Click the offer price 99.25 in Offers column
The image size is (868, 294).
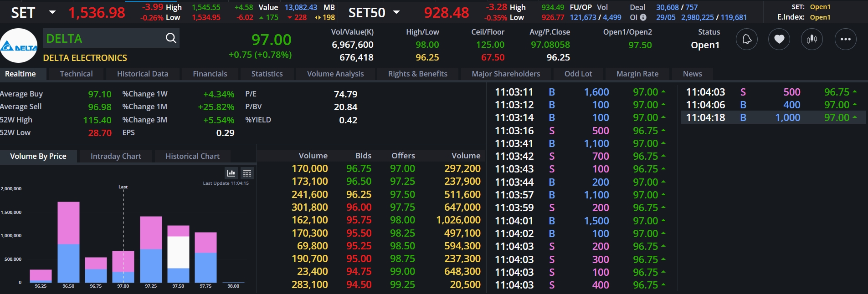pos(402,284)
